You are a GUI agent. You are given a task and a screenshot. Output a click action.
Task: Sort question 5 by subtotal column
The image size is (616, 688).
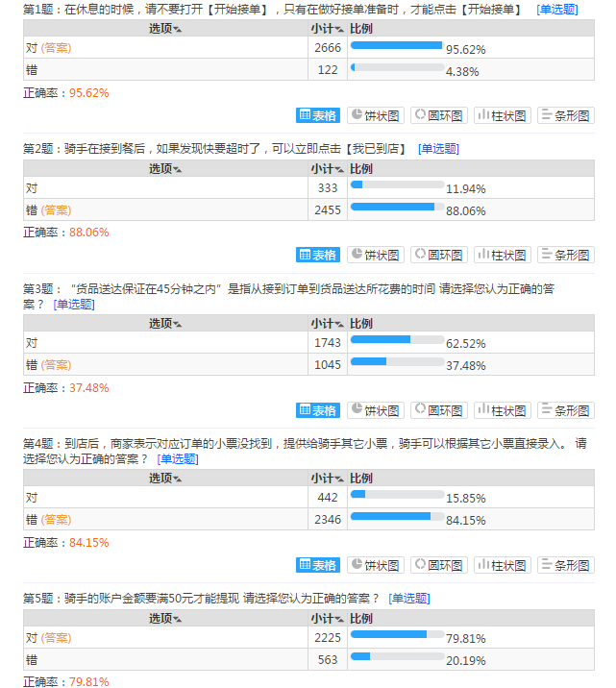326,618
